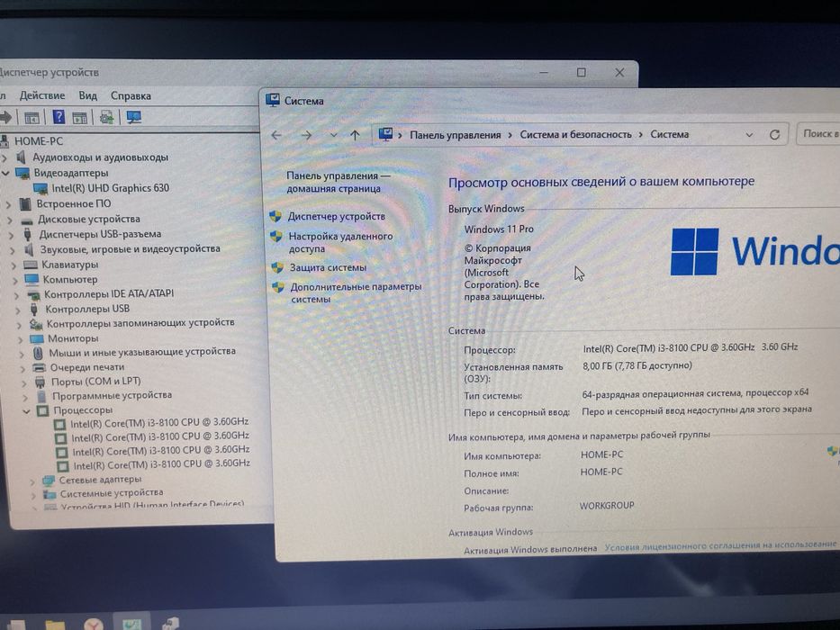Expand the Встроенное ПО node

[x=9, y=204]
